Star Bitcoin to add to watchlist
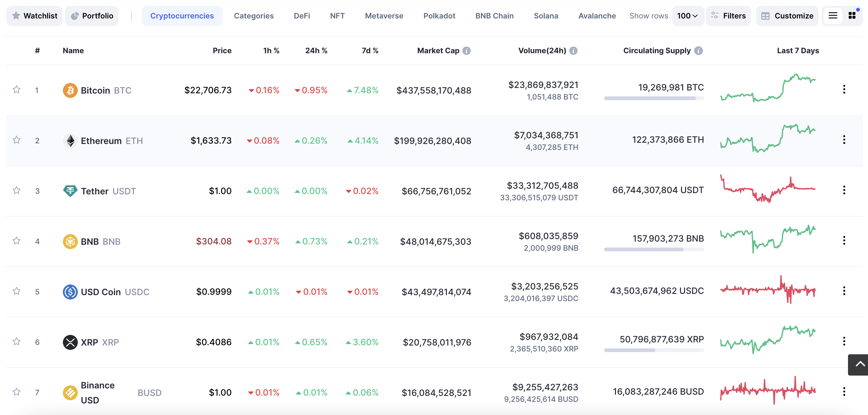Viewport: 868px width, 415px height. point(17,90)
